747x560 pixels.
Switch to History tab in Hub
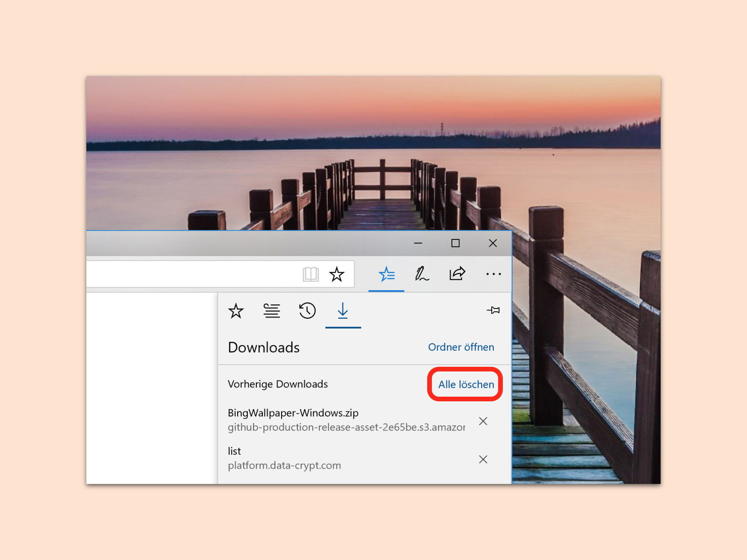(x=307, y=311)
